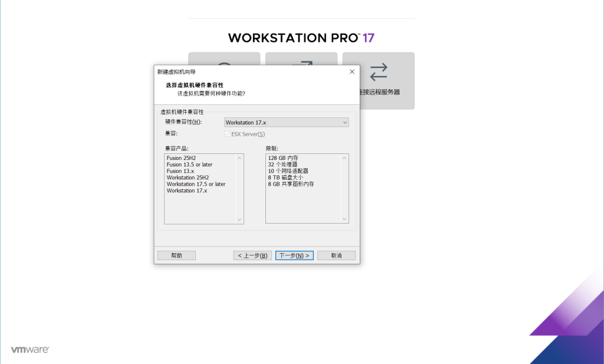The image size is (604, 364).
Task: Close the 新建虚拟机向导 dialog
Action: coord(352,71)
